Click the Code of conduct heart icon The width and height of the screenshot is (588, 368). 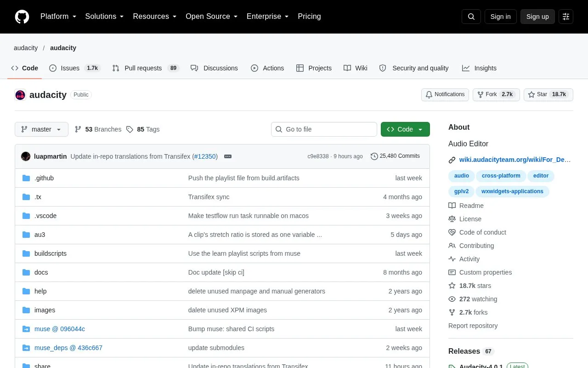pyautogui.click(x=452, y=232)
